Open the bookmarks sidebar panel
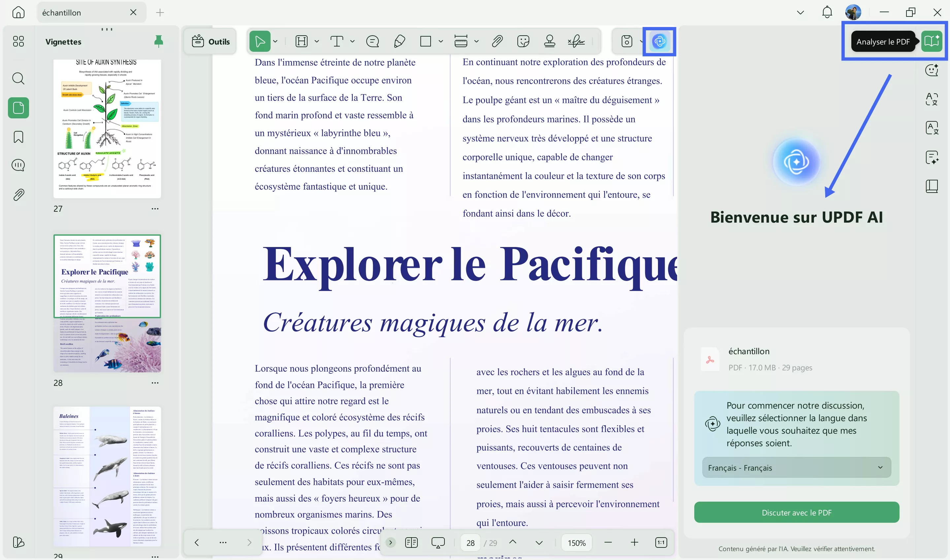This screenshot has width=950, height=560. [18, 137]
